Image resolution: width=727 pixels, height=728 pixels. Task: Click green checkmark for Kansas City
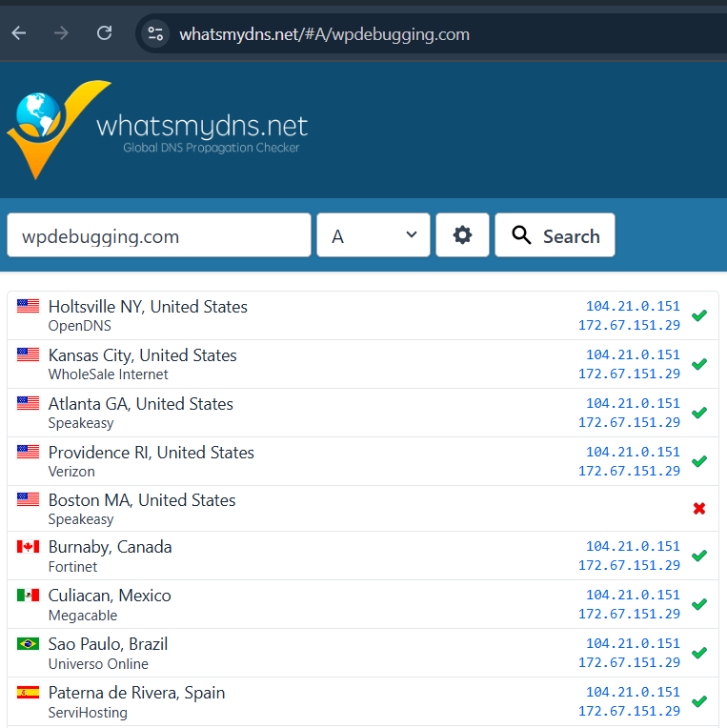tap(699, 364)
